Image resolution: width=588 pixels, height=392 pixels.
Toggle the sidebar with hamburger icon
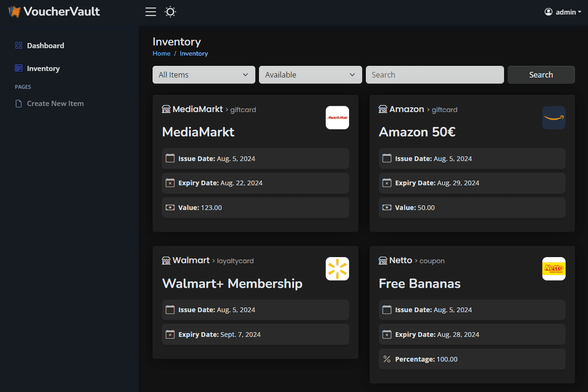(150, 11)
